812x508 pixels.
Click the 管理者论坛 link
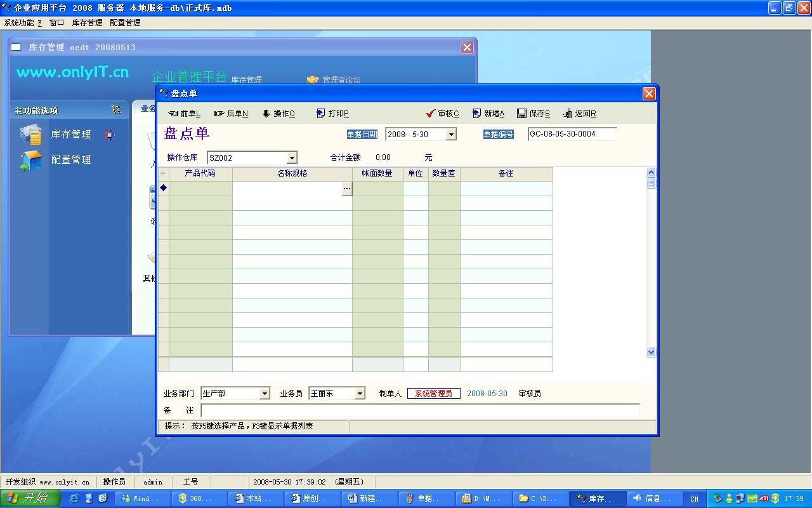341,80
